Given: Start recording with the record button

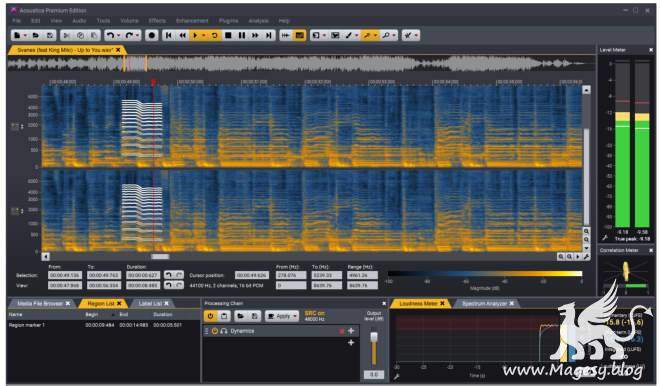Looking at the screenshot, I should [x=152, y=36].
